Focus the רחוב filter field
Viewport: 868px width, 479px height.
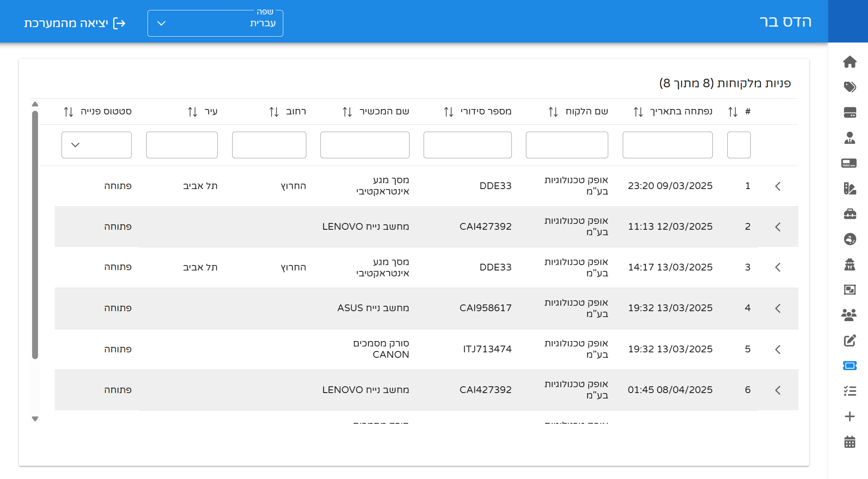[x=269, y=145]
